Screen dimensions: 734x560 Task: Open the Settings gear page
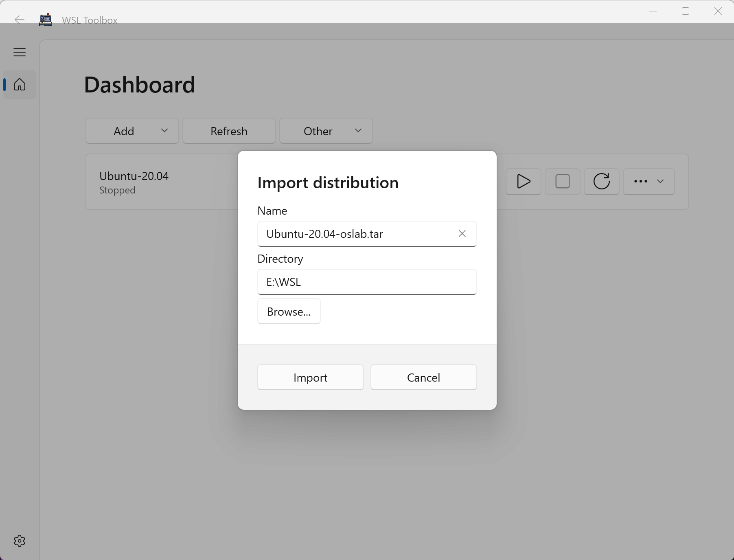(20, 540)
